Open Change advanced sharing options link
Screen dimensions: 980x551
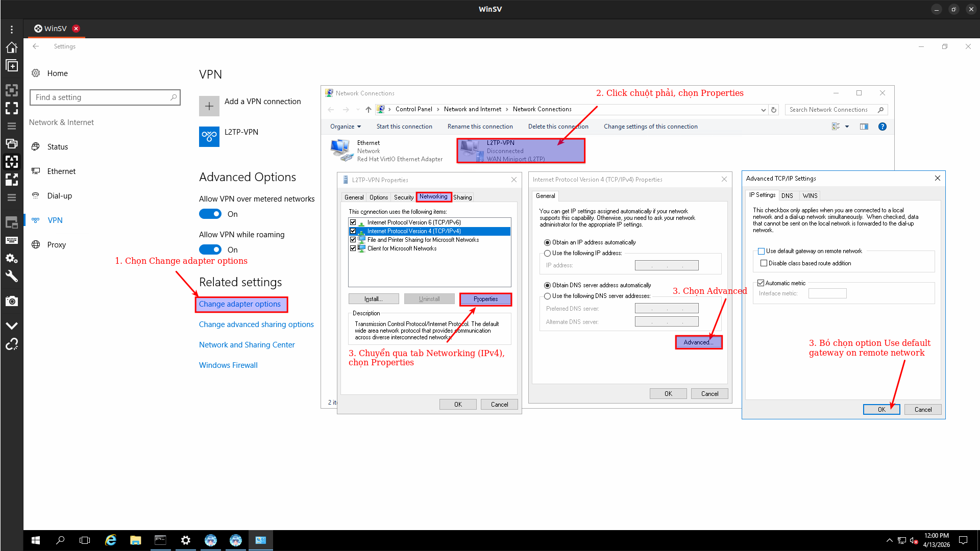[256, 324]
